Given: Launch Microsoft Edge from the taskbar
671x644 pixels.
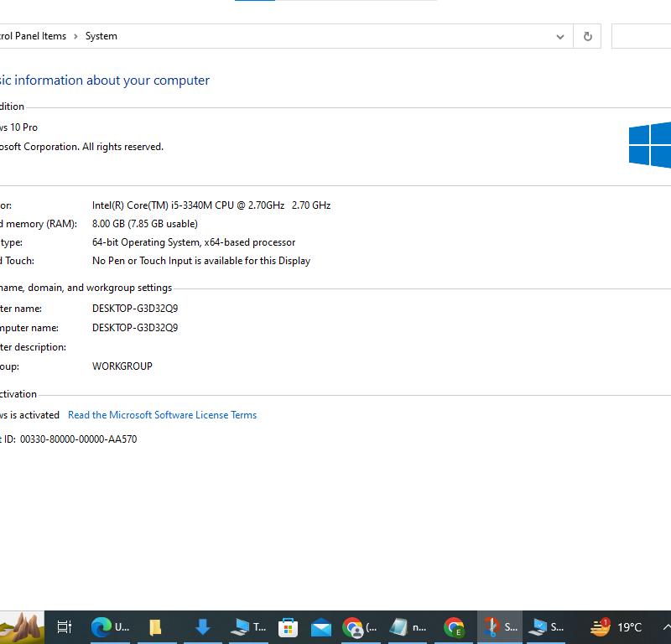Looking at the screenshot, I should [x=101, y=626].
